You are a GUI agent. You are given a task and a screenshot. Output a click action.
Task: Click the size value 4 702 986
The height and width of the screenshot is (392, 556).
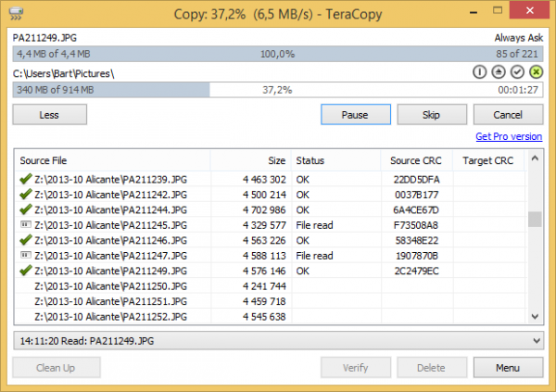[264, 210]
